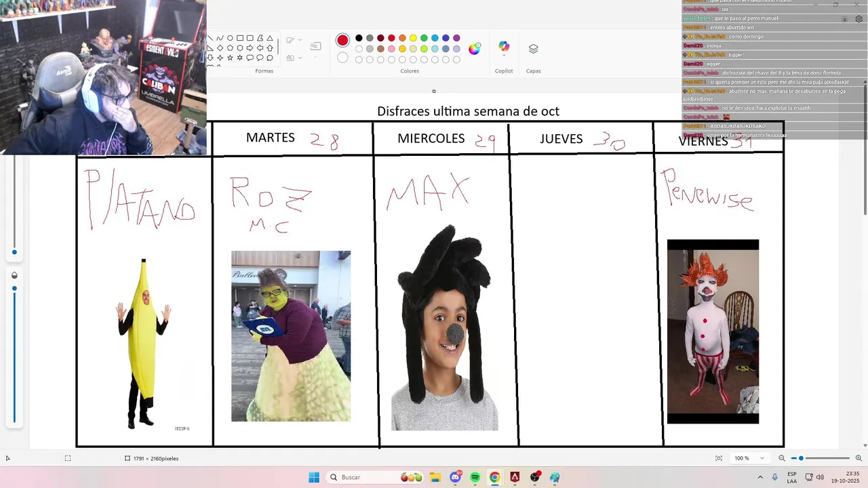Select the Triangle shape
This screenshot has width=868, height=488.
270,38
